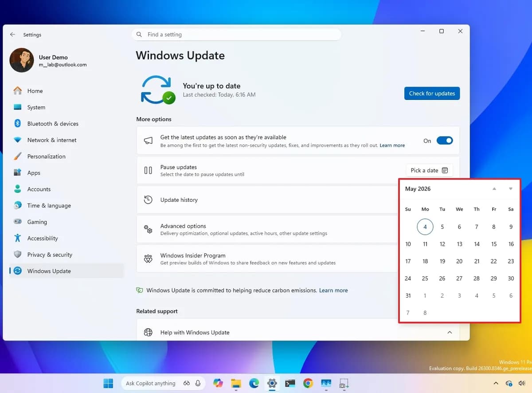Open Time & language settings
The width and height of the screenshot is (532, 393).
[x=66, y=206]
